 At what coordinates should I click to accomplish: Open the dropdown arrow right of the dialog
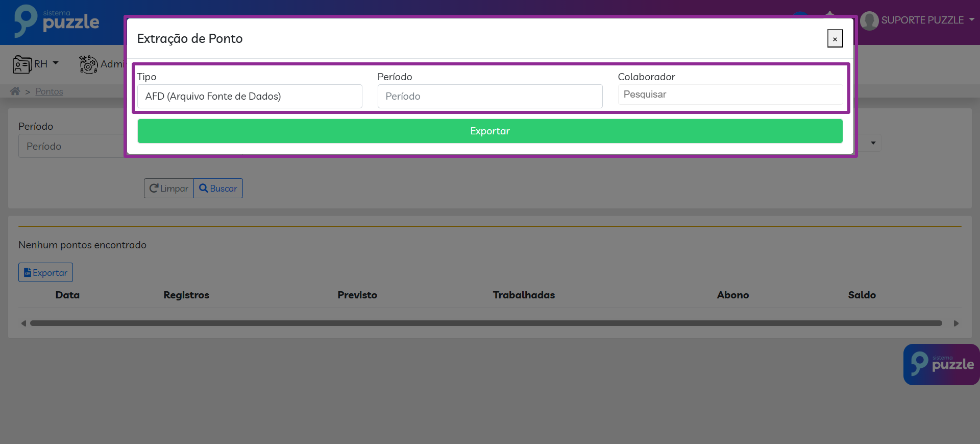873,143
